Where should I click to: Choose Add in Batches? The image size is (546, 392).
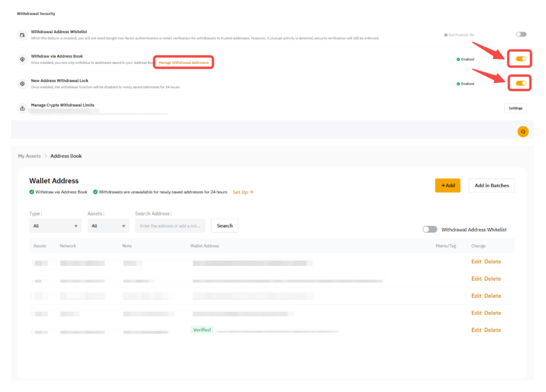pos(492,186)
